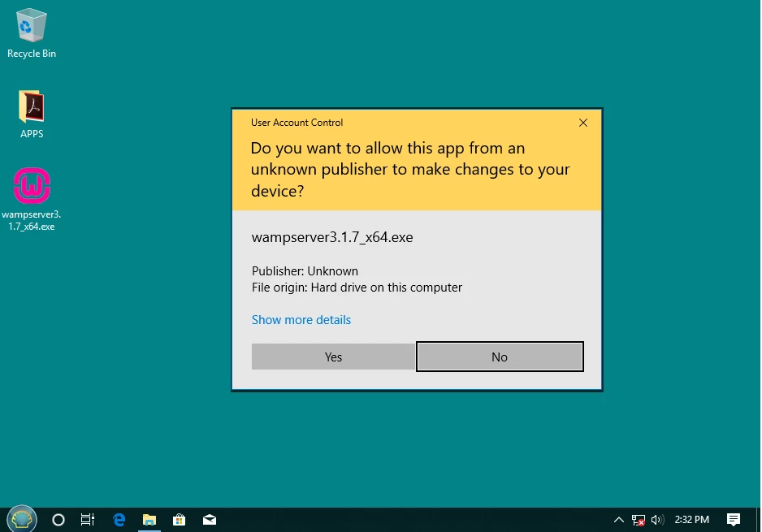The width and height of the screenshot is (762, 532).
Task: Click the wampserver3.1.7_x64.exe name in dialog
Action: (x=332, y=237)
